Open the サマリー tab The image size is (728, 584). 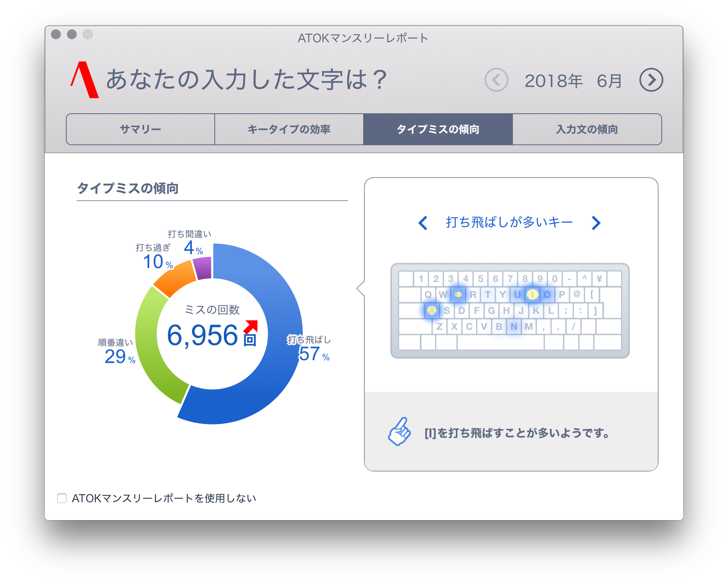click(140, 129)
